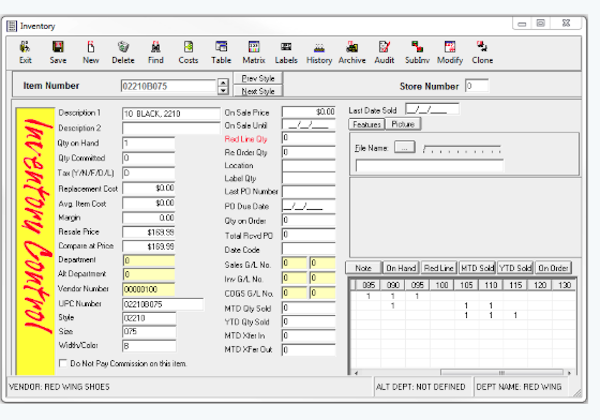Click the grid horizontal scrollbar
The image size is (600, 420).
pyautogui.click(x=501, y=372)
